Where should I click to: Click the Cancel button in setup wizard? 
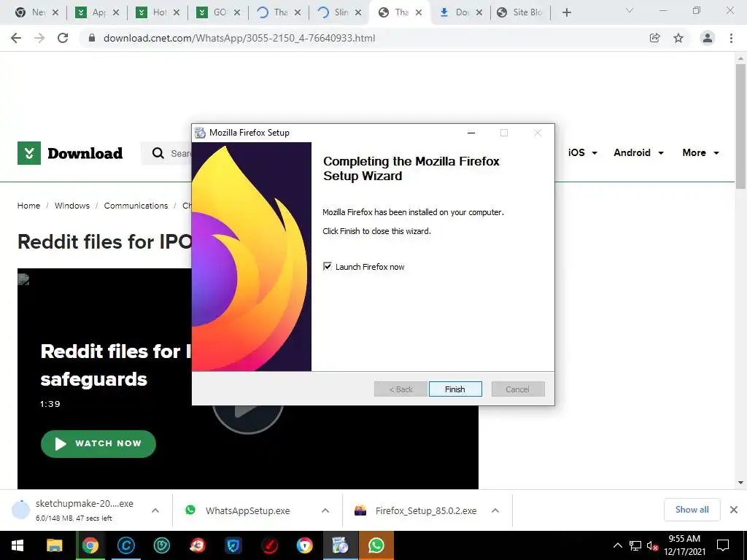point(518,389)
